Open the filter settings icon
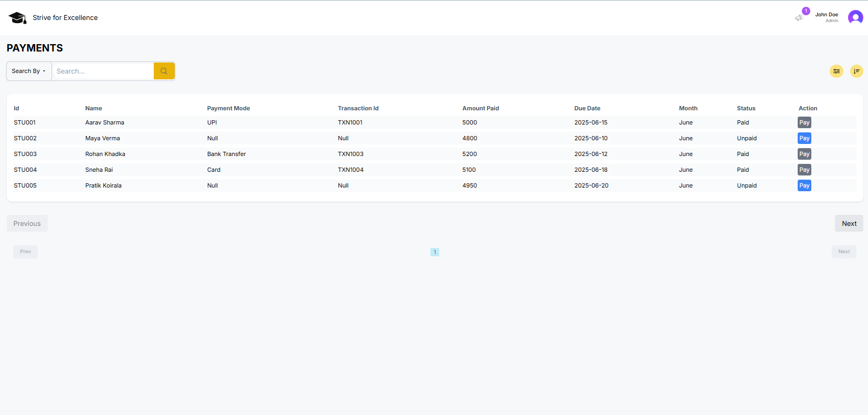 tap(836, 71)
